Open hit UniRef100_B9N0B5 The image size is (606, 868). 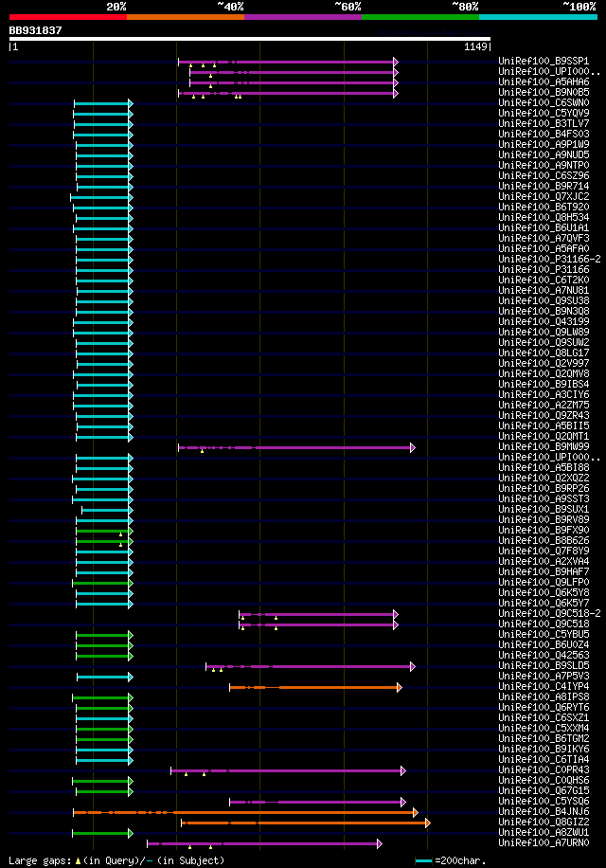(x=544, y=93)
